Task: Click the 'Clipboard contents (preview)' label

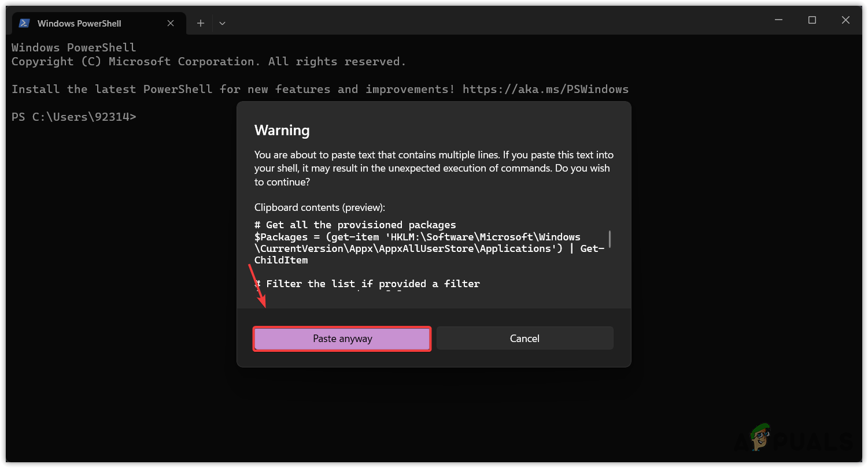Action: coord(319,207)
